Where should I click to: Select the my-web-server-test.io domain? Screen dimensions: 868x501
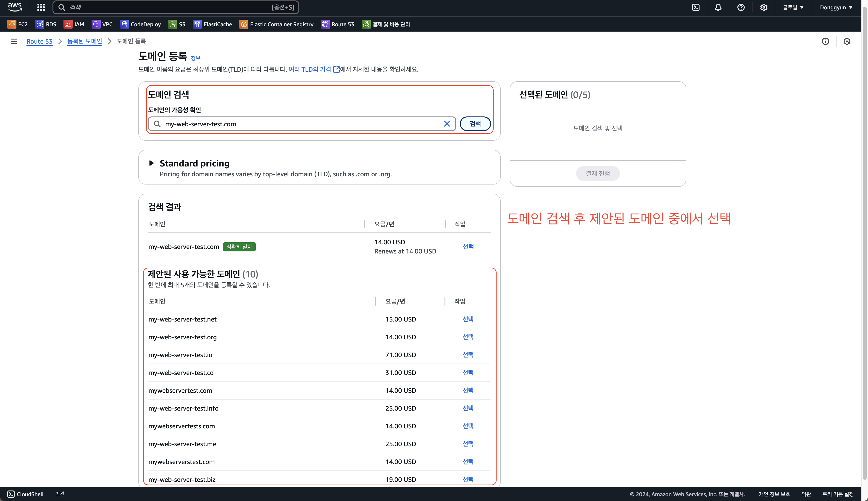468,355
